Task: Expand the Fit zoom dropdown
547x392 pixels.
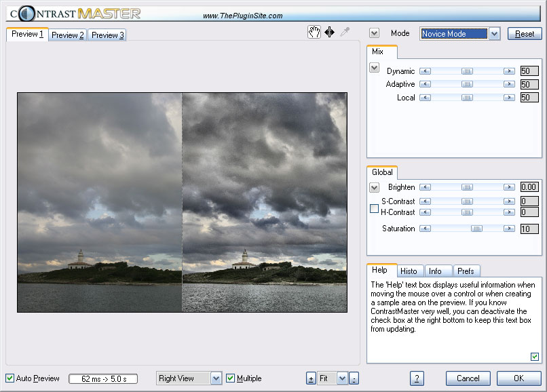Action: 342,378
